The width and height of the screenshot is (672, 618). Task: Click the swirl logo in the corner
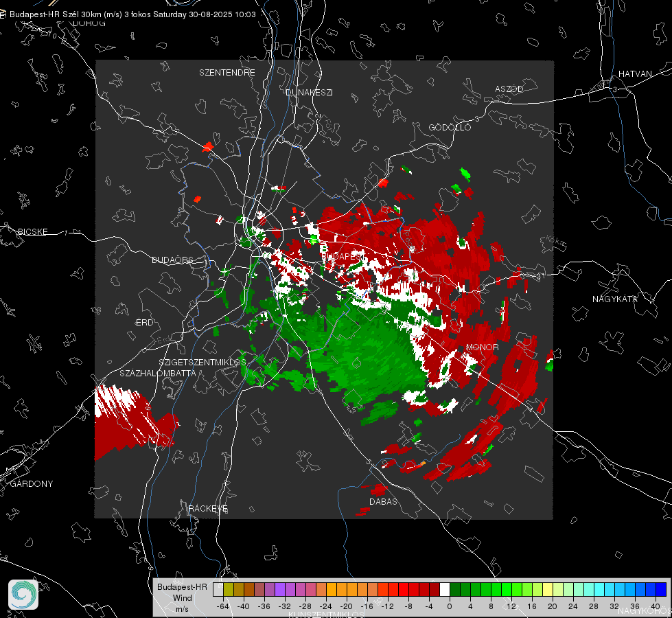[x=23, y=595]
